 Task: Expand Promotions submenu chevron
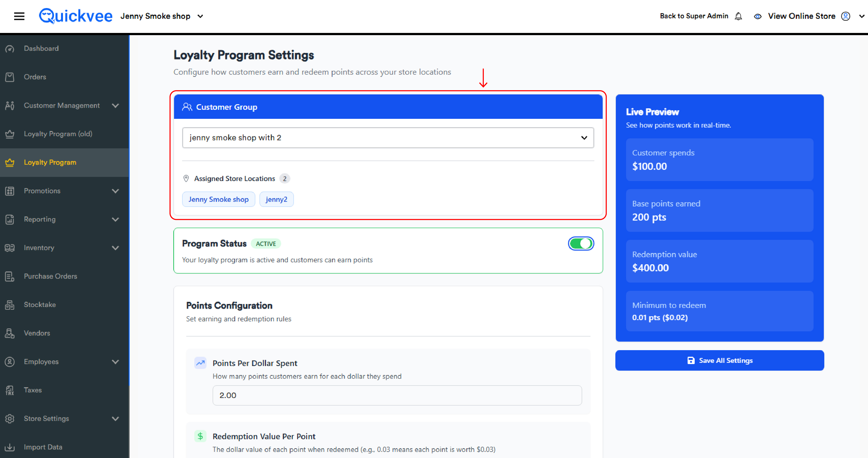[x=115, y=191]
